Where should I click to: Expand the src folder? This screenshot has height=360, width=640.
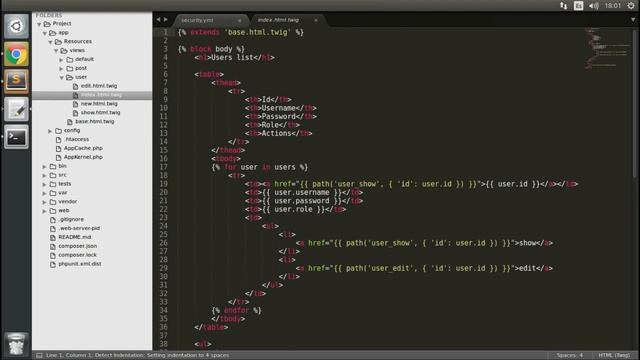(44, 176)
